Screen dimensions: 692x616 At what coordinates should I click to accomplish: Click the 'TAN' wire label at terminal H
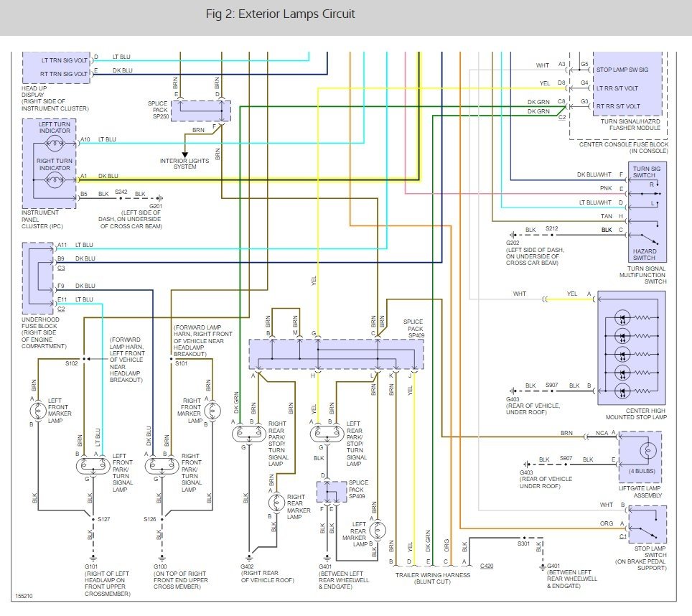coord(607,216)
